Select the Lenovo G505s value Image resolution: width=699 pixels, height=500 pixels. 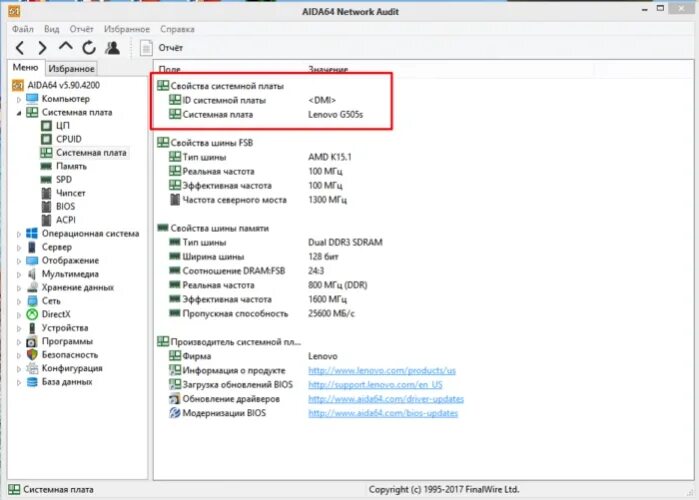coord(335,115)
